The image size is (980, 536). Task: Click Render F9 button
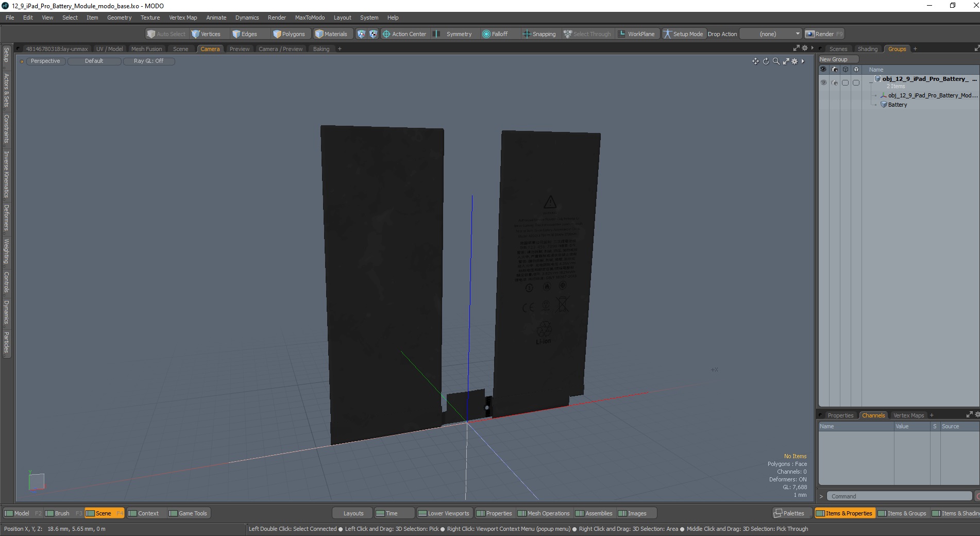click(x=824, y=34)
